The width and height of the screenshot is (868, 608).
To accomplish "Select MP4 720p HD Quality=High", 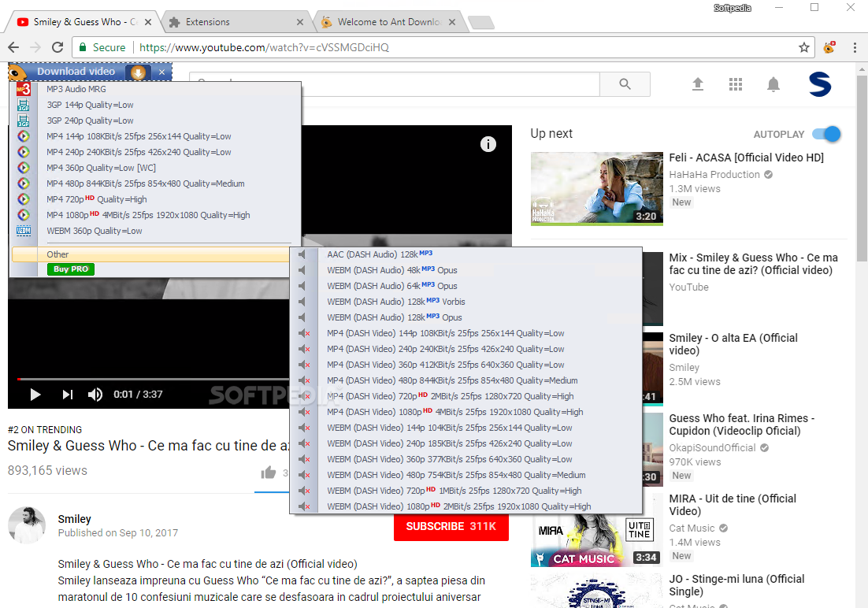I will [x=96, y=199].
